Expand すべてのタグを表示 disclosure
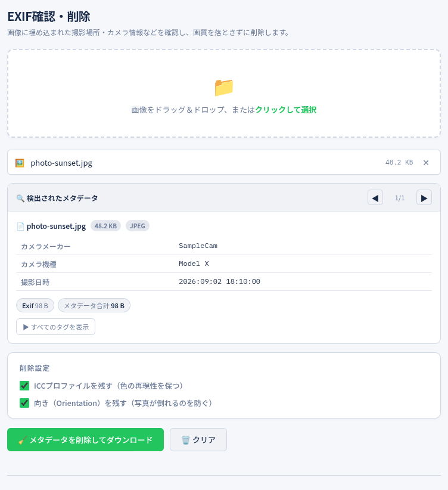The image size is (448, 490). pyautogui.click(x=55, y=327)
